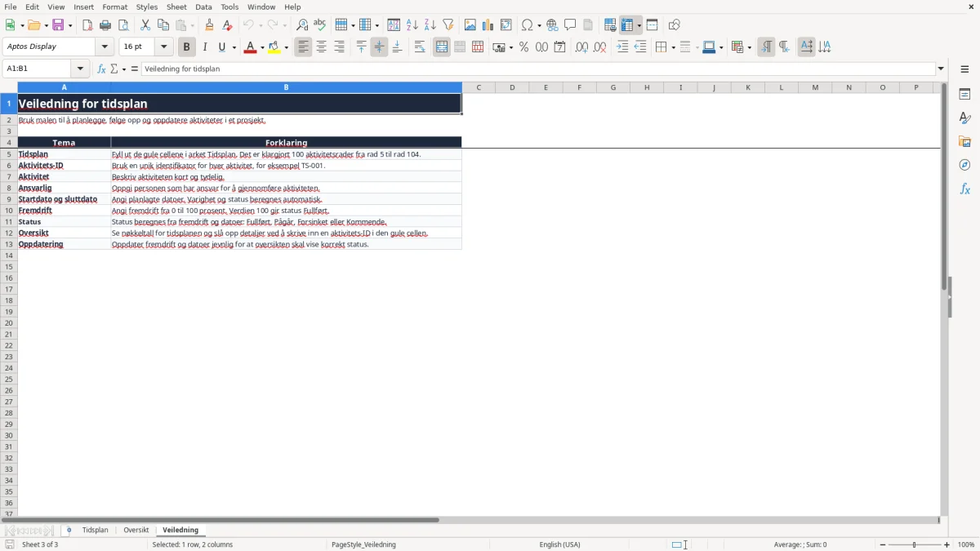980x551 pixels.
Task: Expand the Name Box dropdown
Action: [80, 69]
